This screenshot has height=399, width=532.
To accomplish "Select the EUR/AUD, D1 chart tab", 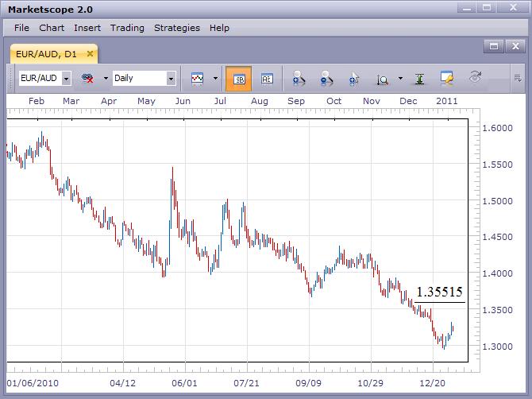I will pos(48,54).
